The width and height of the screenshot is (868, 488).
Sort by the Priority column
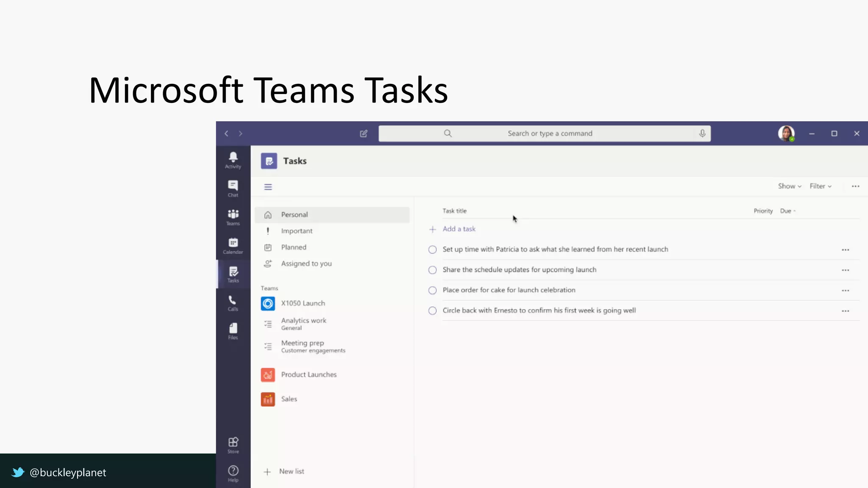(x=763, y=211)
